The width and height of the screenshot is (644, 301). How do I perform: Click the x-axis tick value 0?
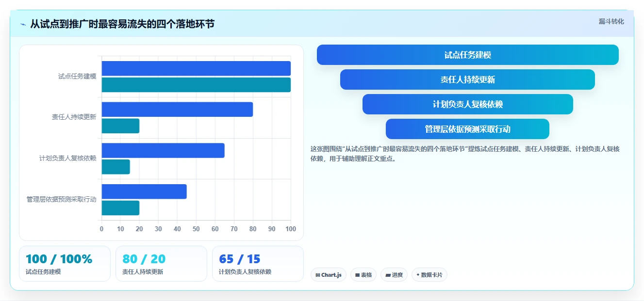click(101, 229)
